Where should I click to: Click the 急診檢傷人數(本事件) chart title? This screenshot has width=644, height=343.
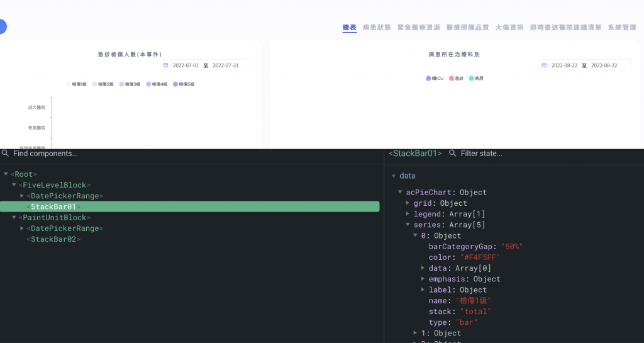click(130, 54)
